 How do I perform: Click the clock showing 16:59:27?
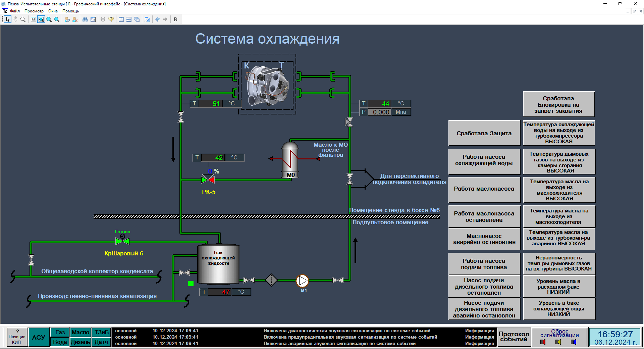click(x=615, y=335)
